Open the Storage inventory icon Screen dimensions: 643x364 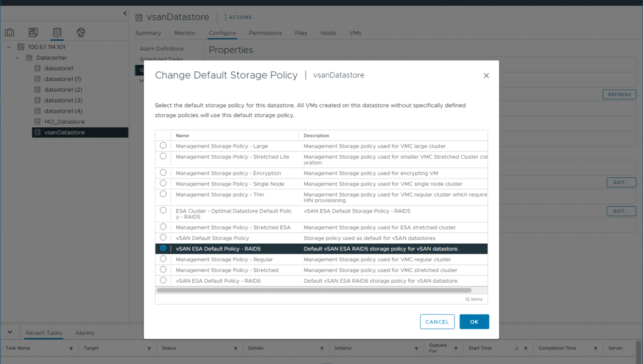pos(57,32)
